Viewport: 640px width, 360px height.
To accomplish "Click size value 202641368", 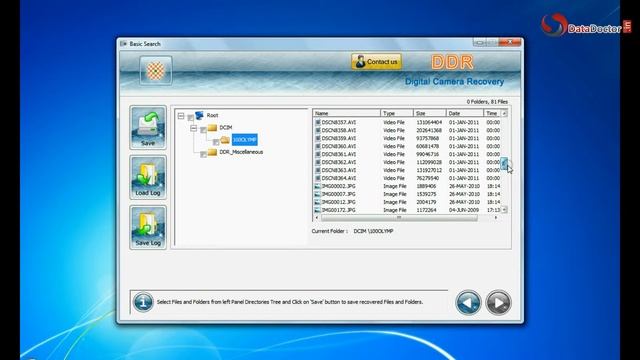I will tap(429, 130).
